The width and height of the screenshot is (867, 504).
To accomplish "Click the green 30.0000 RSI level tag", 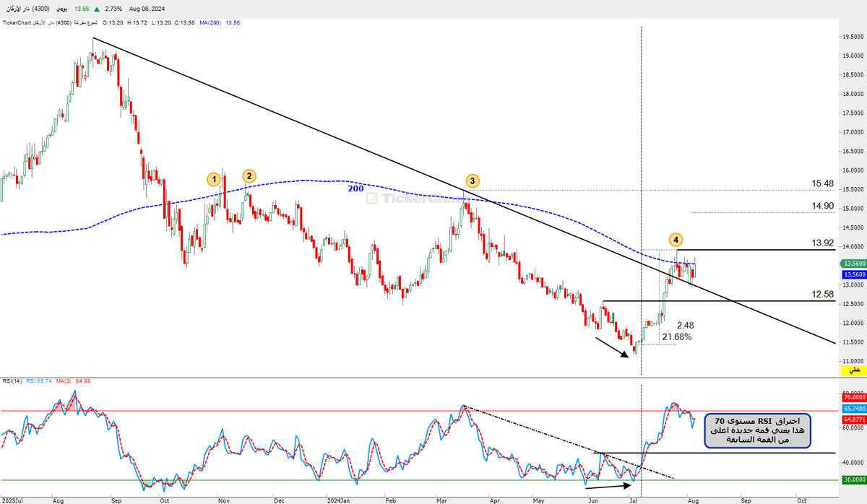I will click(853, 480).
